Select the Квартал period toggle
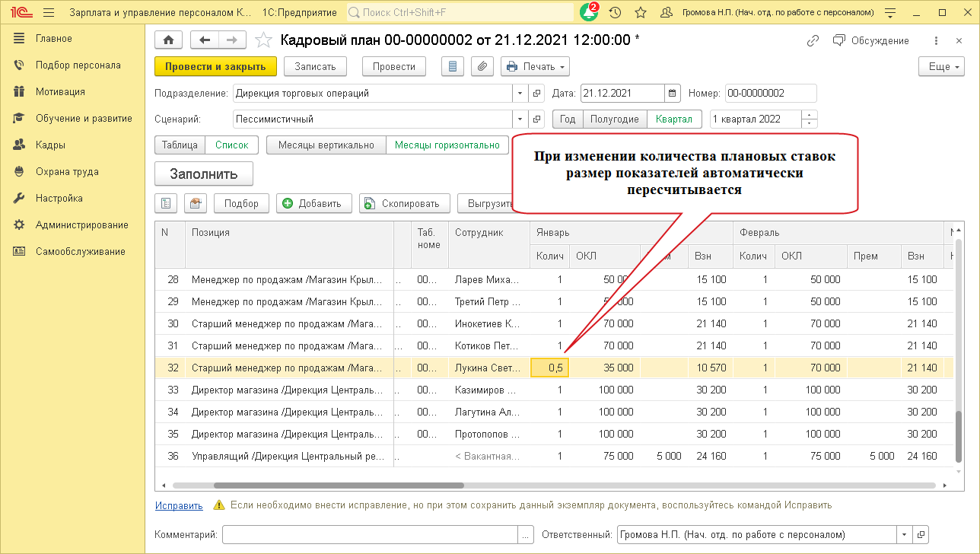 point(674,119)
